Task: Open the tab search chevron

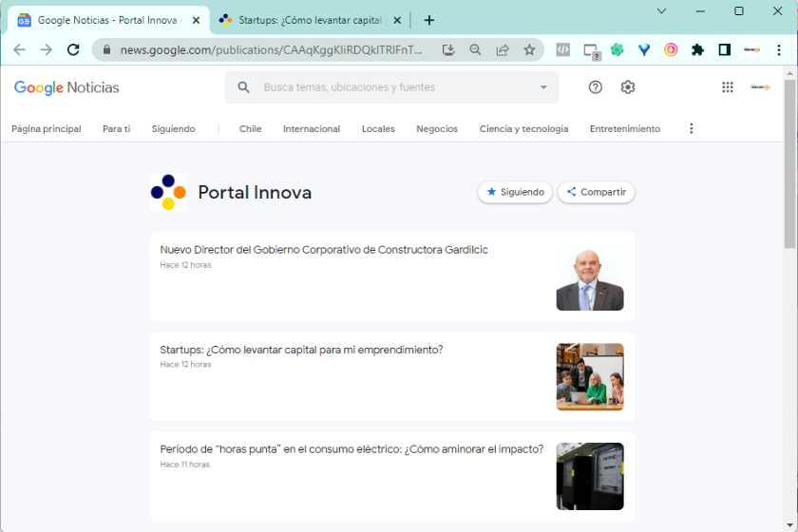Action: (661, 11)
